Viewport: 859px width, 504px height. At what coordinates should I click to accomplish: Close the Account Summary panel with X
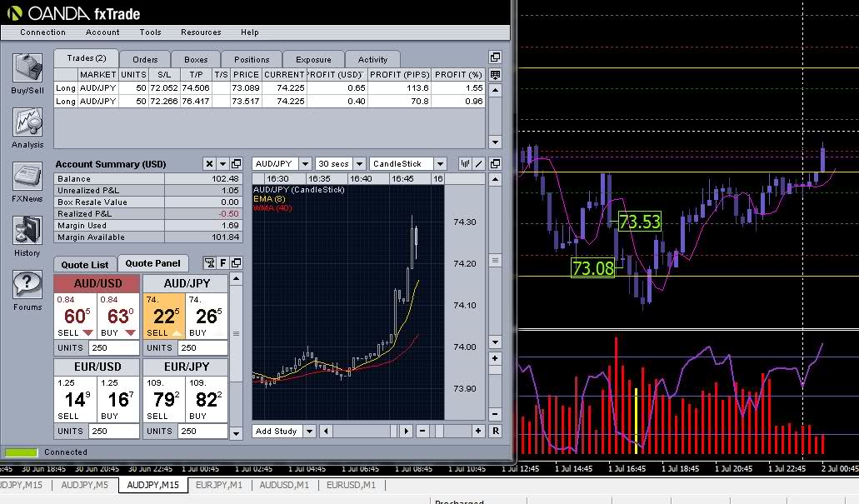(x=209, y=164)
